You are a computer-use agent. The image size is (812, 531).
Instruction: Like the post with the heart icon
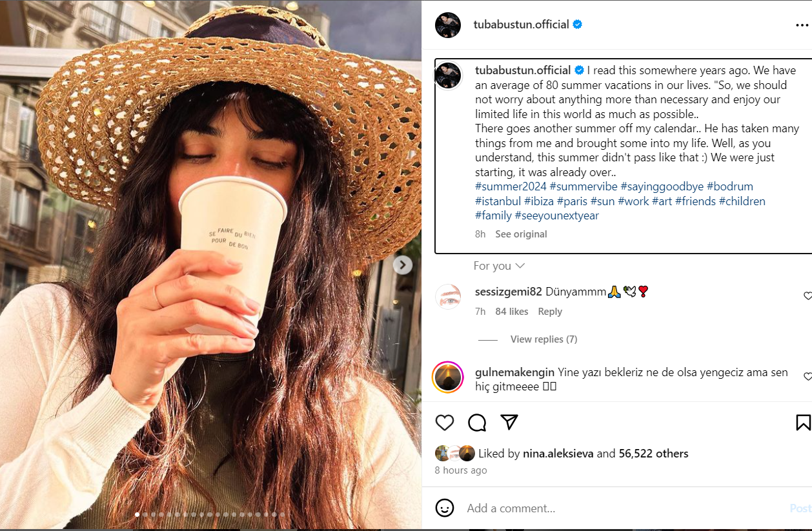(x=445, y=423)
